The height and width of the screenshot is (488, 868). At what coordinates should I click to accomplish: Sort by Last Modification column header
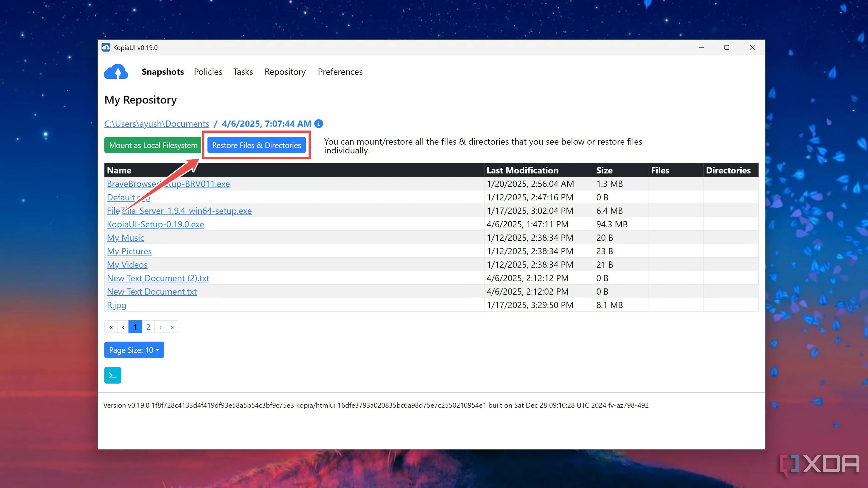tap(522, 170)
